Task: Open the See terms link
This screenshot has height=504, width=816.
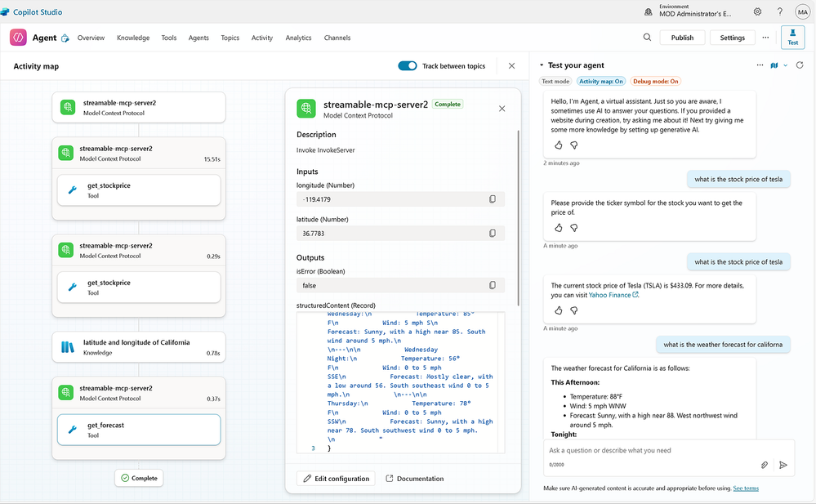Action: pos(746,488)
